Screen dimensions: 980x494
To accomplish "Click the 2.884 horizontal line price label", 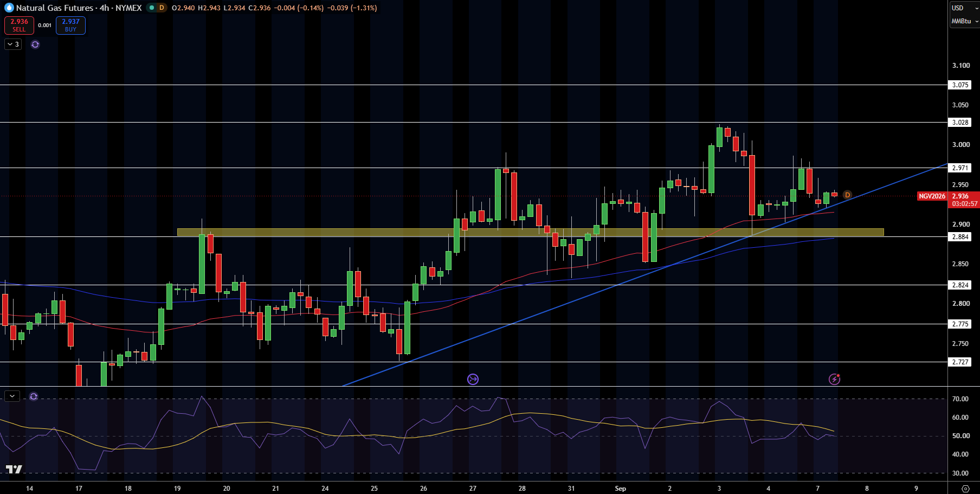I will [960, 237].
